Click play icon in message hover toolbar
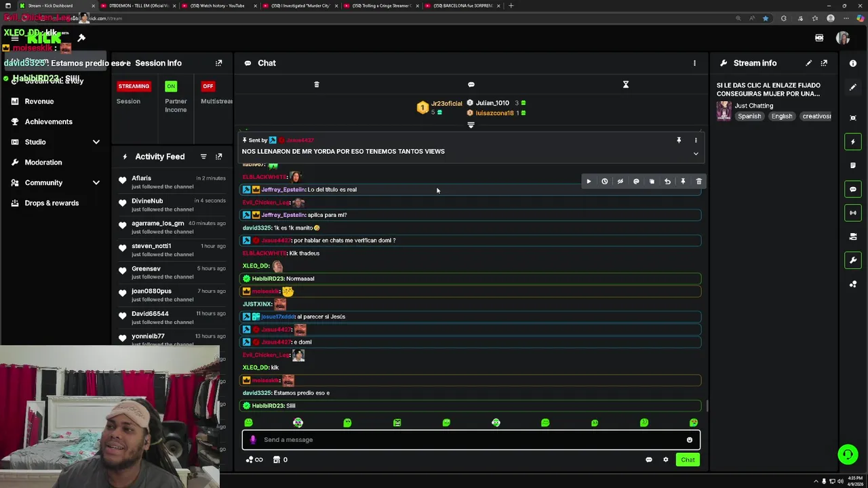Viewport: 868px width, 488px height. coord(589,182)
